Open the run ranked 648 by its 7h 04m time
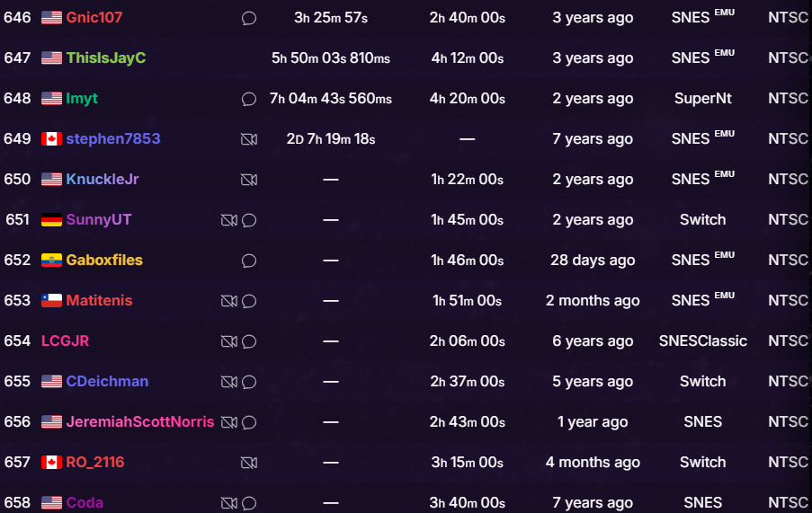This screenshot has height=513, width=812. point(330,99)
